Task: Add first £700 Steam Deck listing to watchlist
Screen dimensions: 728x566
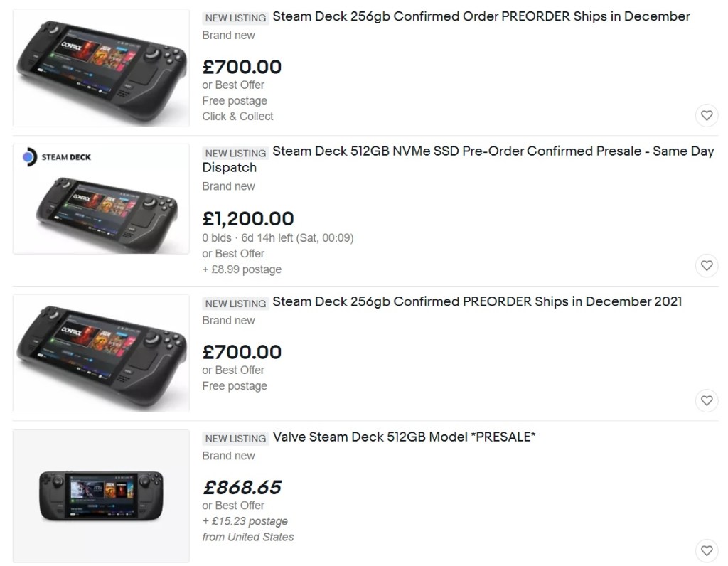Action: 706,115
